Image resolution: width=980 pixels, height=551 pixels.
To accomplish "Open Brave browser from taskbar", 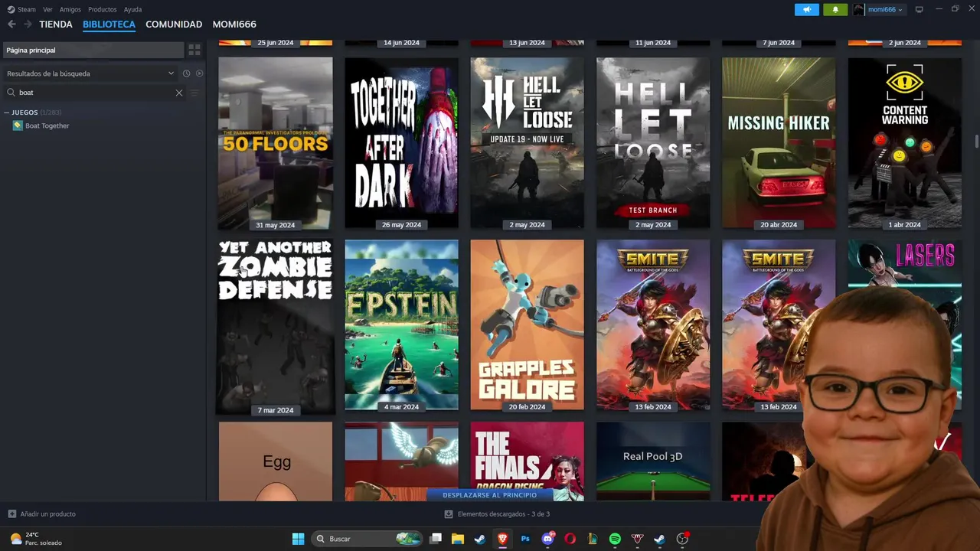I will [x=503, y=539].
